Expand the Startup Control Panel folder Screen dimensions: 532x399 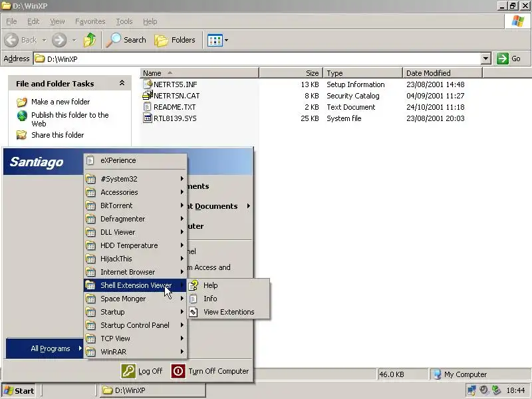click(x=136, y=325)
